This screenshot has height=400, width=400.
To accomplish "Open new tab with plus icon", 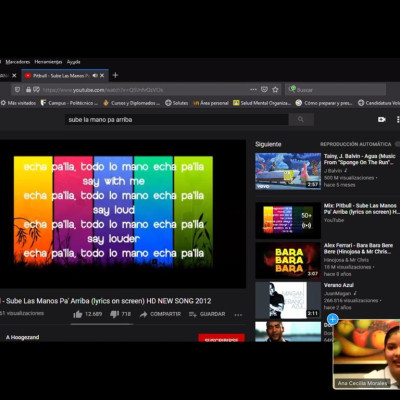I will pyautogui.click(x=115, y=75).
